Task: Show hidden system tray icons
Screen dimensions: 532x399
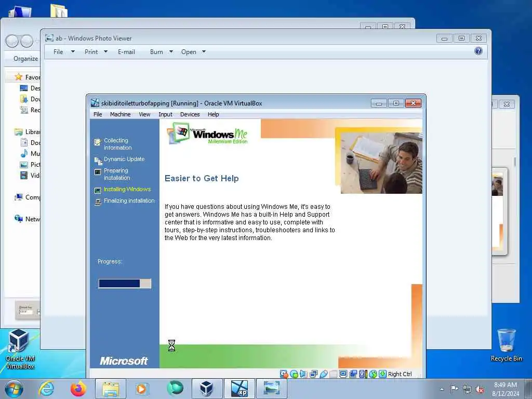Action: tap(442, 389)
